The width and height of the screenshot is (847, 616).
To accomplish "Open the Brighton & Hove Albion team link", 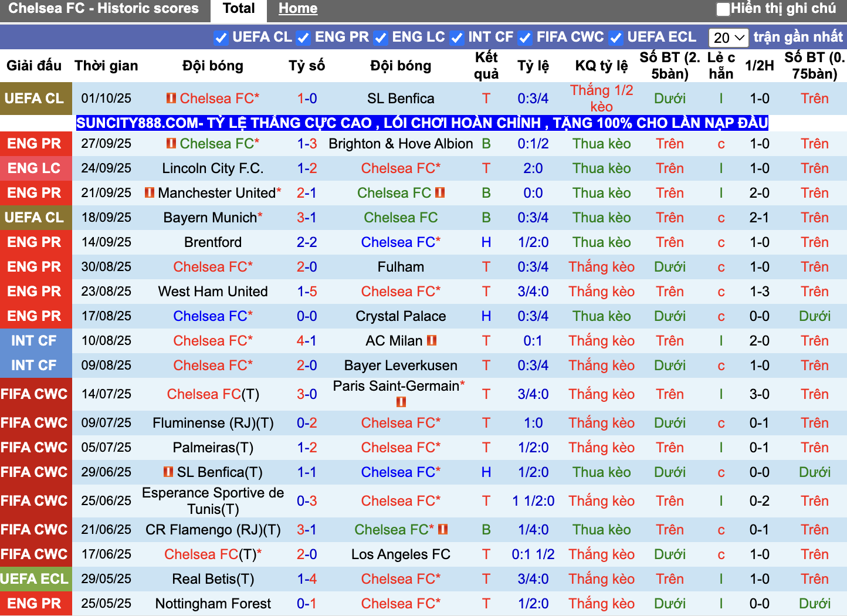I will [401, 144].
